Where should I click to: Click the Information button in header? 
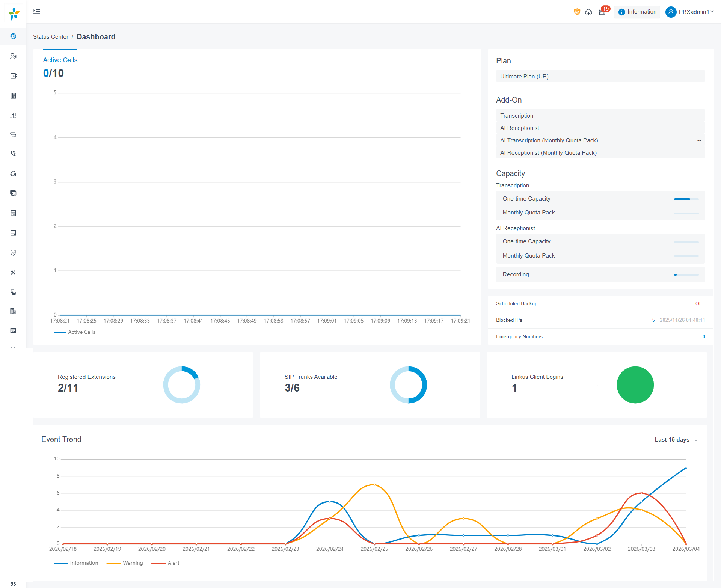pos(637,12)
